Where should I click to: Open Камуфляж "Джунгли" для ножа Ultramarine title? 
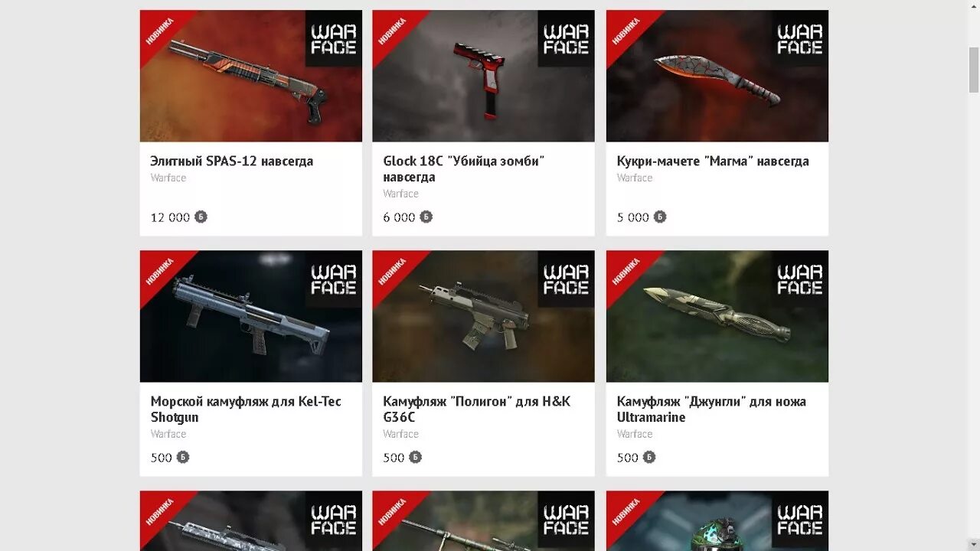click(711, 409)
